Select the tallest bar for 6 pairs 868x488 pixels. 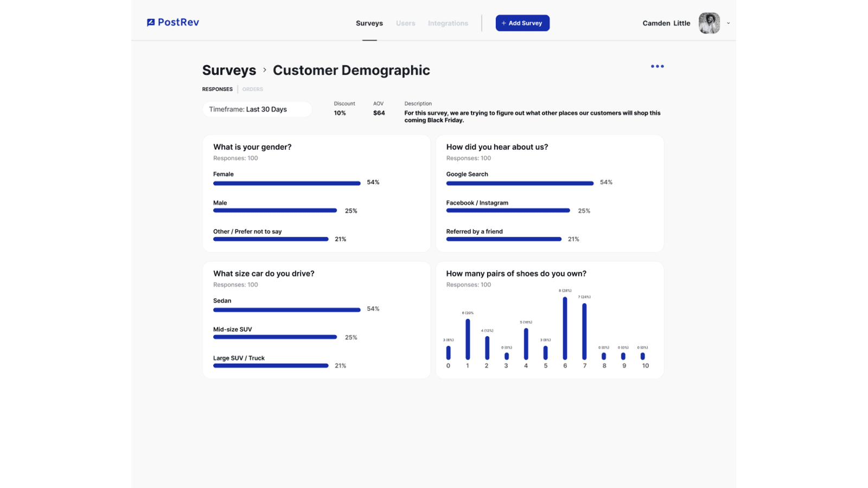tap(565, 328)
